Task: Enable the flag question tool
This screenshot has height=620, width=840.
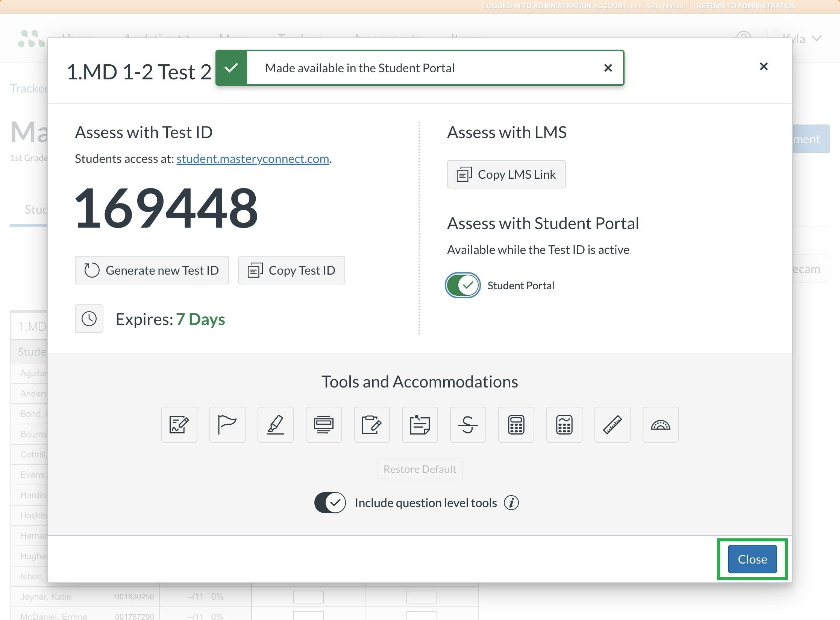Action: pyautogui.click(x=227, y=425)
